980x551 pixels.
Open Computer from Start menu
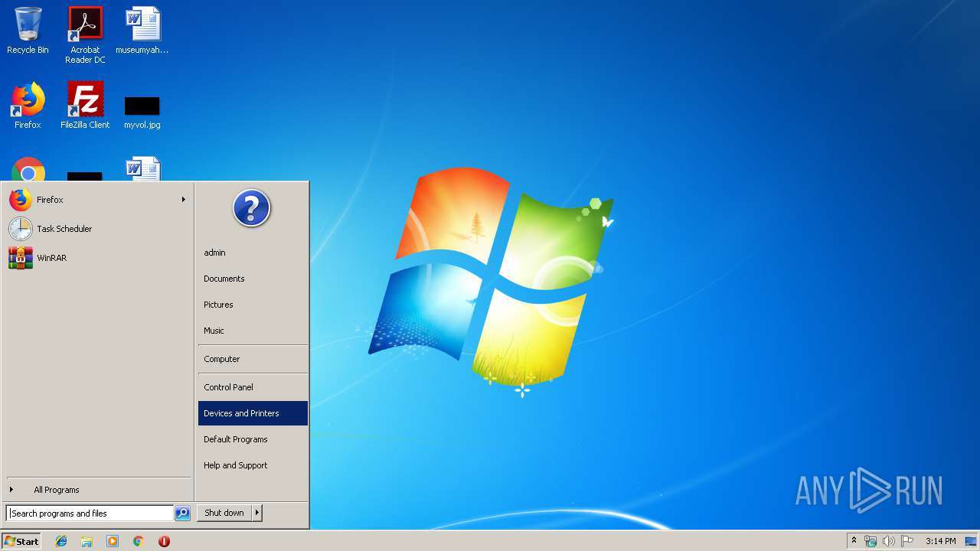pos(253,359)
